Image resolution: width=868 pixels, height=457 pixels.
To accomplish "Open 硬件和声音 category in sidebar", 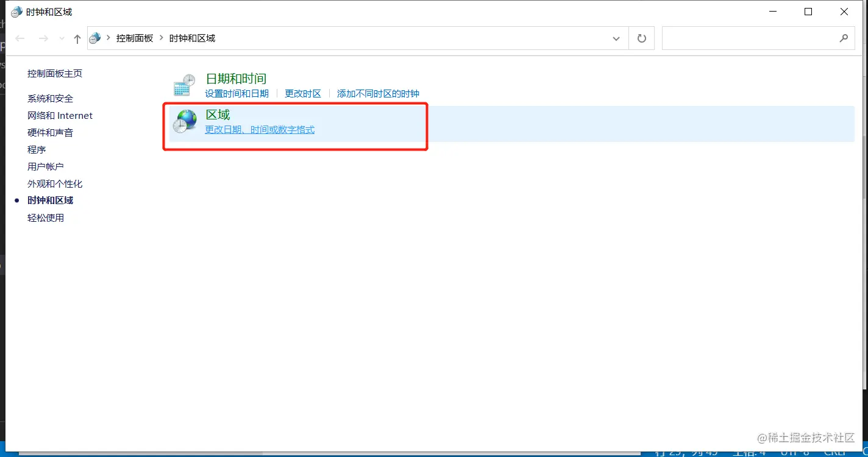I will (x=50, y=133).
